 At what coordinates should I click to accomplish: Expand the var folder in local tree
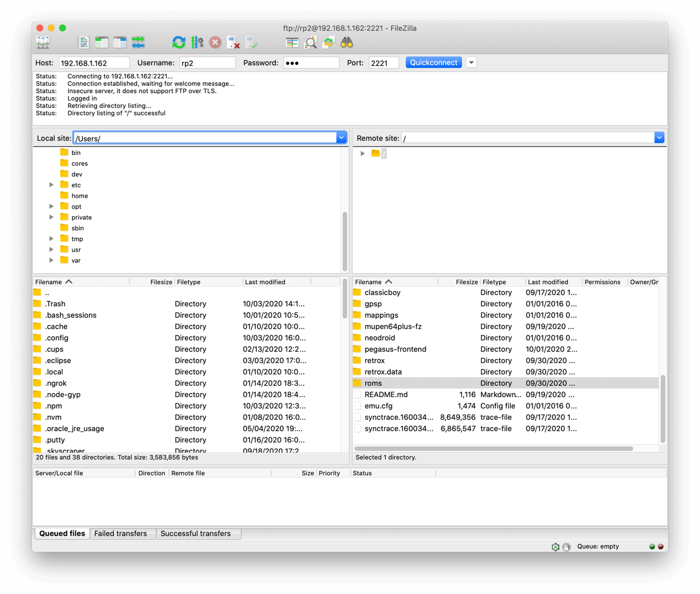[52, 260]
